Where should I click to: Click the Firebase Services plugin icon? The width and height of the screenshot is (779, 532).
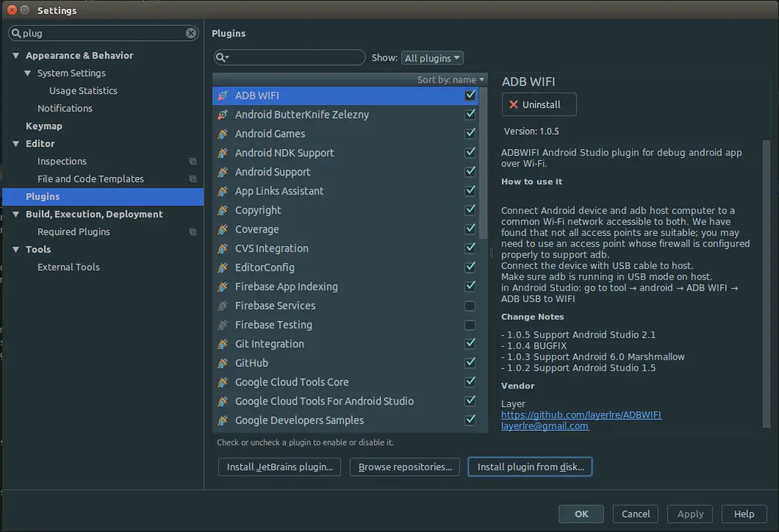click(x=223, y=306)
